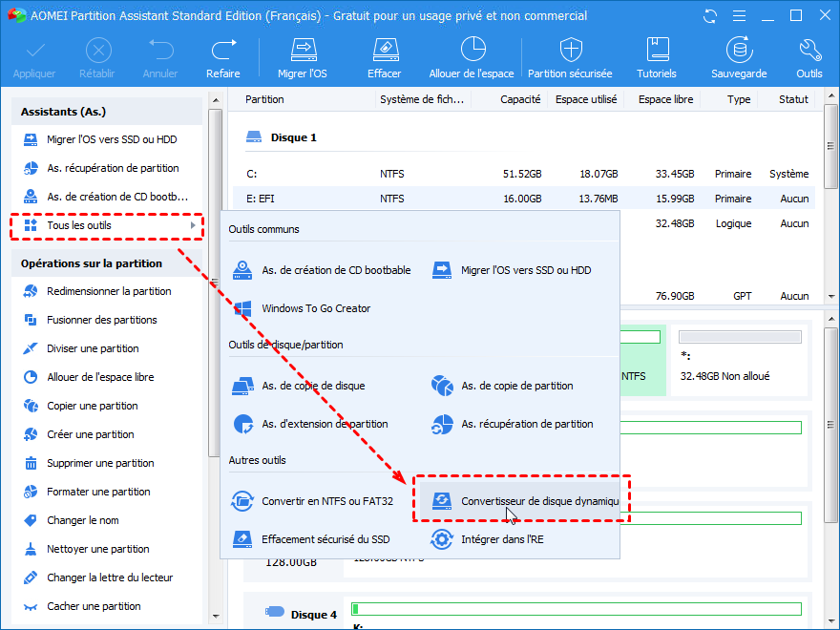Screen dimensions: 840x630
Task: Sort by the Capacité column header
Action: point(520,99)
